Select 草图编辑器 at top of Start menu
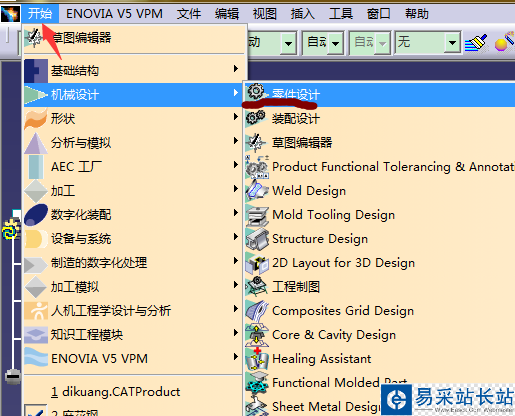 click(x=134, y=38)
